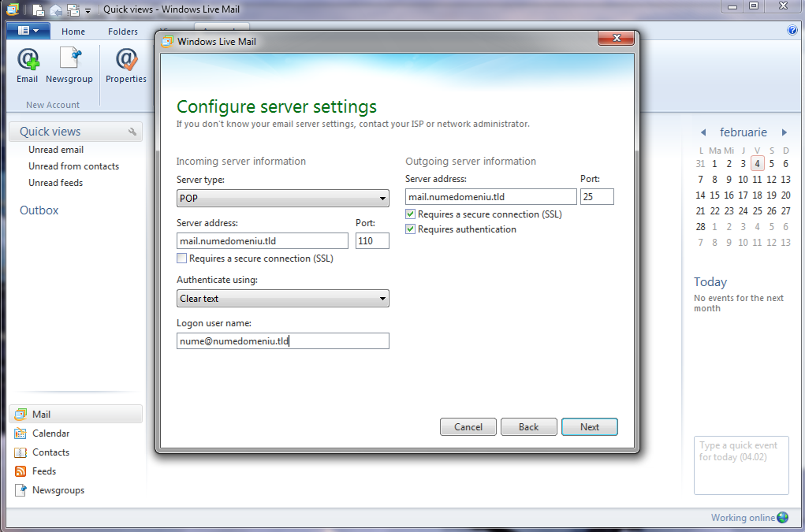The width and height of the screenshot is (805, 532).
Task: Open the Authenticate using Clear text dropdown
Action: pos(283,299)
